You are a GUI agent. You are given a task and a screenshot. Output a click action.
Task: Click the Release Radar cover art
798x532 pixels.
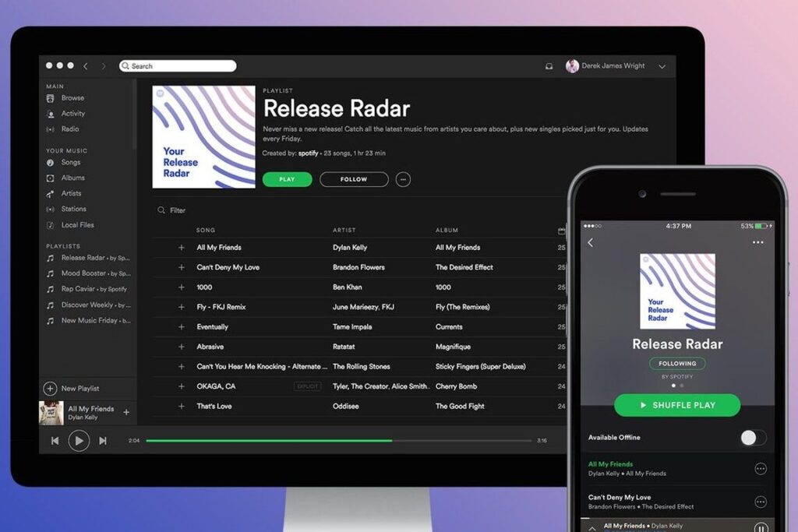(x=203, y=137)
